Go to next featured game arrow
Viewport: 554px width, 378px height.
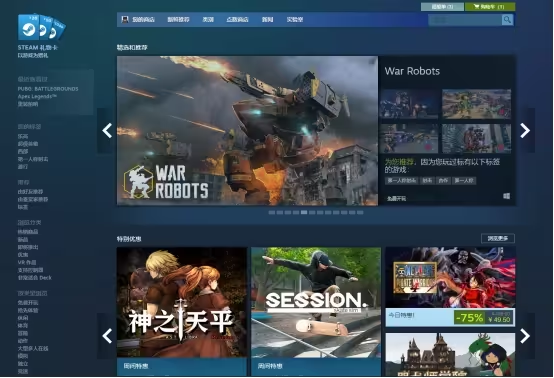coord(525,130)
